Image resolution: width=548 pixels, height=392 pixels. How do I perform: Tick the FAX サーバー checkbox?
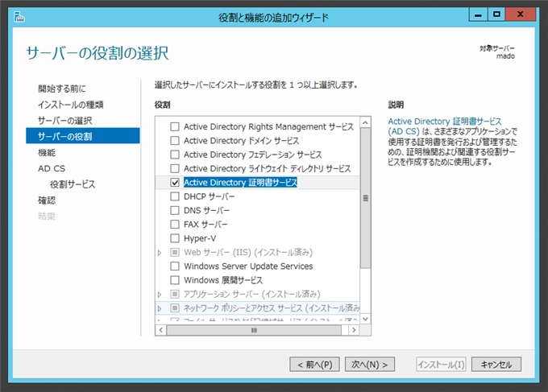[x=175, y=224]
